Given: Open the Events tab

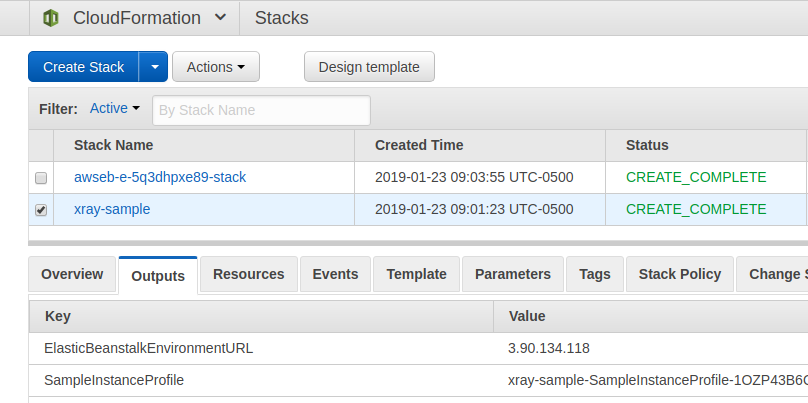Looking at the screenshot, I should pos(335,274).
